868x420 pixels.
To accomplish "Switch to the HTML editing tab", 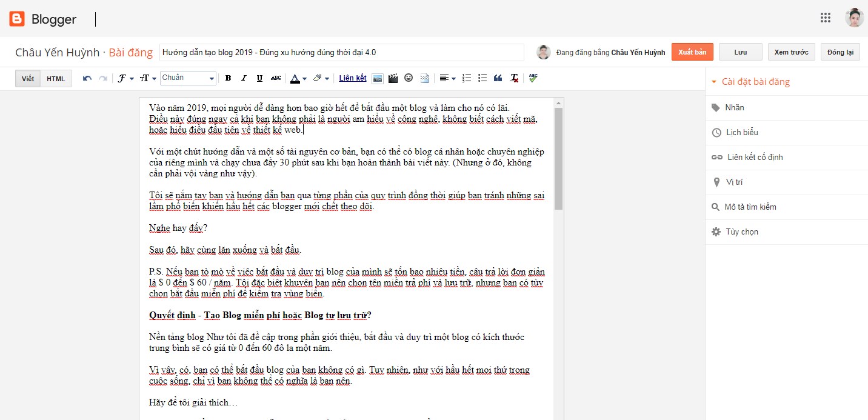I will tap(56, 79).
